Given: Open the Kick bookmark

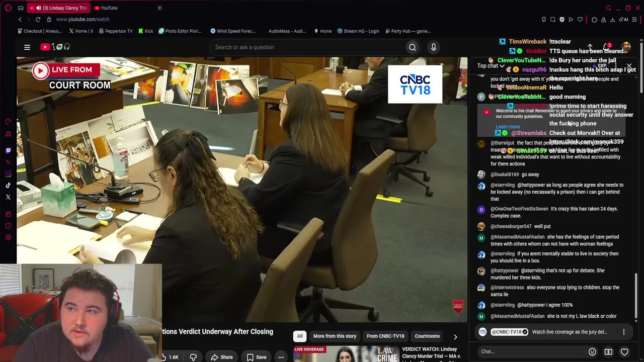Looking at the screenshot, I should tap(145, 31).
